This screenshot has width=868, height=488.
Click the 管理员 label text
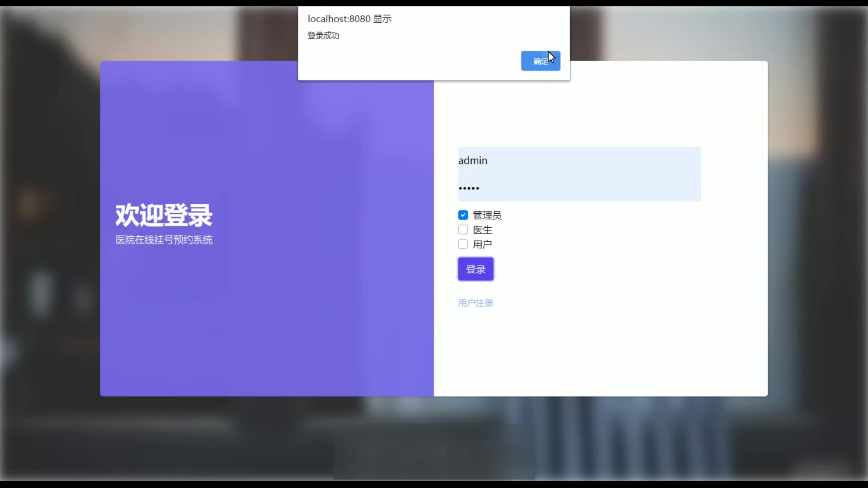coord(487,215)
